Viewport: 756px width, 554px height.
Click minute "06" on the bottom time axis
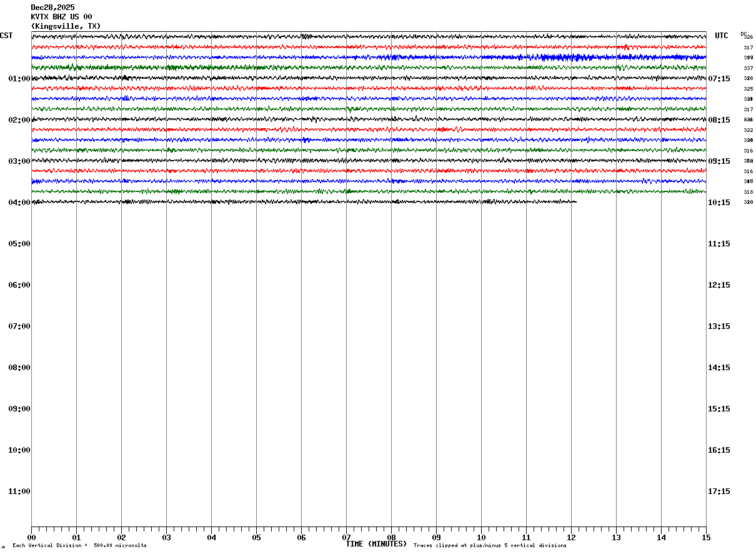click(x=301, y=538)
